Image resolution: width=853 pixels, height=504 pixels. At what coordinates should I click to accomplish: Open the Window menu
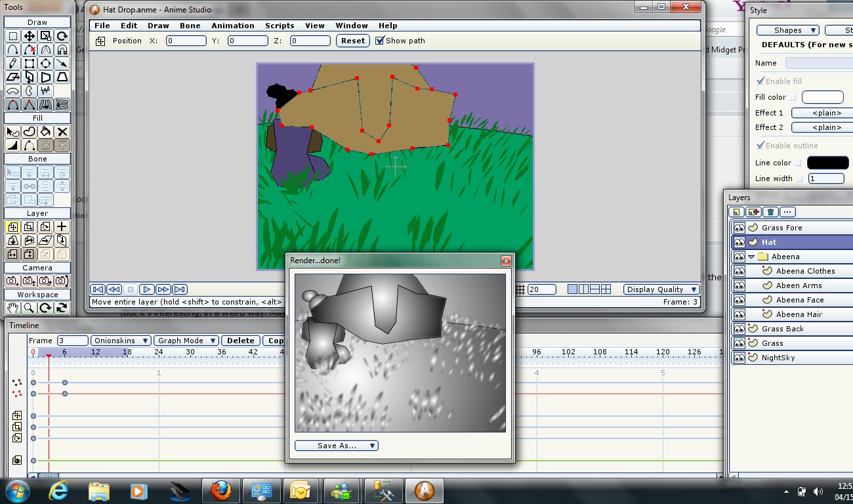(352, 26)
